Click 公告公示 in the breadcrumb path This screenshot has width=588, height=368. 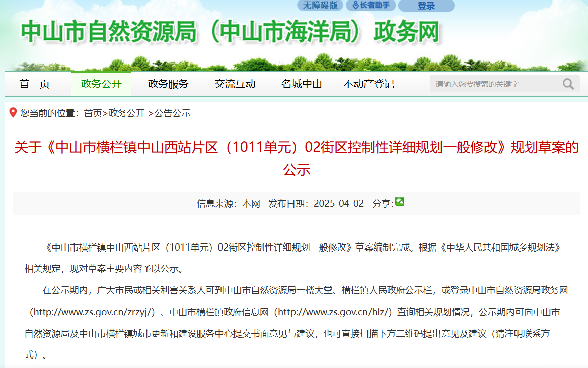tap(173, 113)
